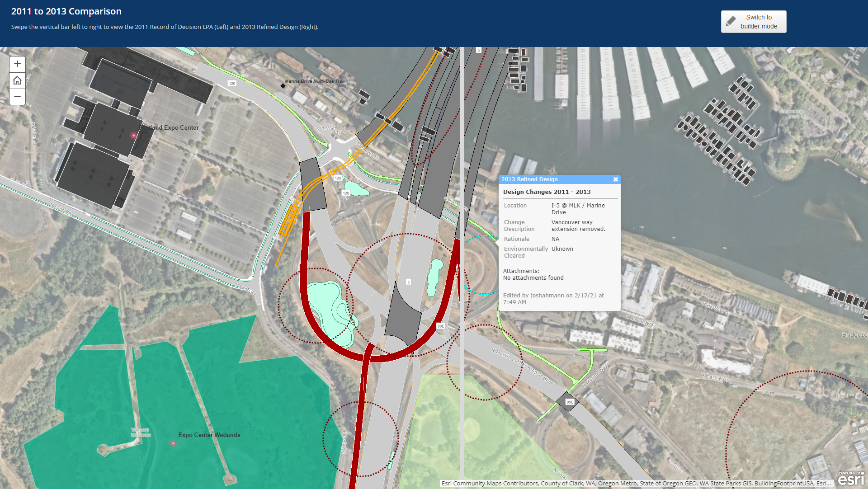Click the 2011 to 2013 Comparison title
Image resolution: width=868 pixels, height=489 pixels.
pyautogui.click(x=66, y=11)
